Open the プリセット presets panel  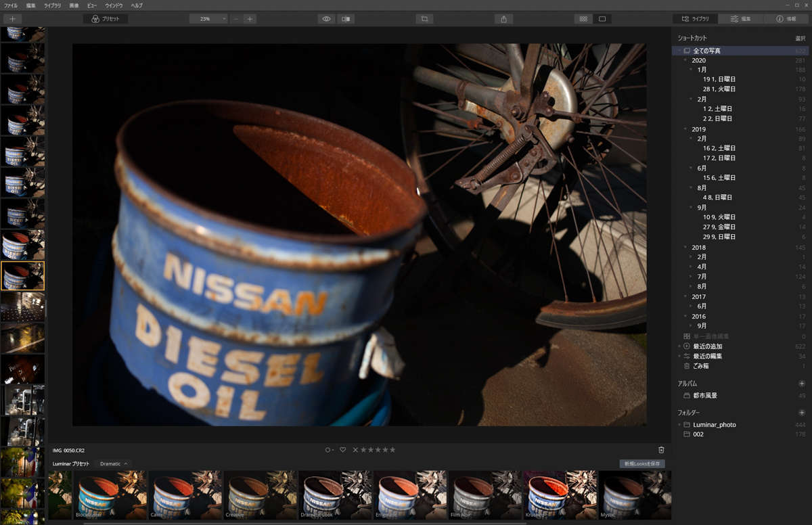click(106, 19)
